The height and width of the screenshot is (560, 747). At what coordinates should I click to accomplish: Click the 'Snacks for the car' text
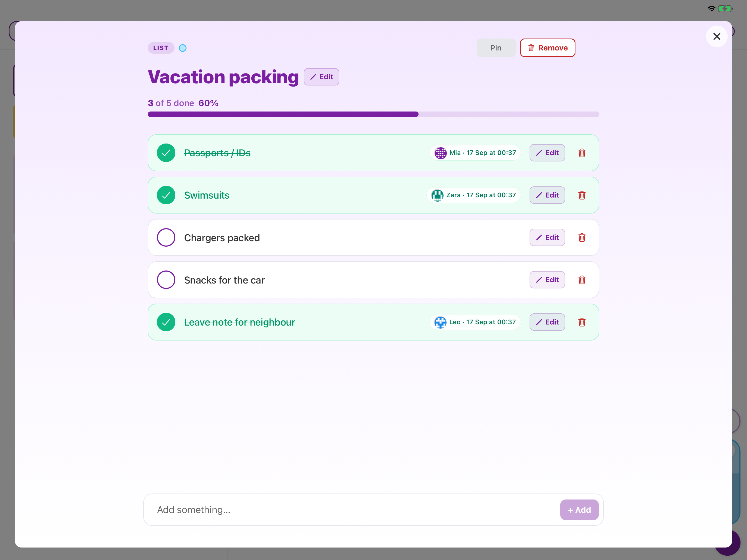tap(224, 280)
